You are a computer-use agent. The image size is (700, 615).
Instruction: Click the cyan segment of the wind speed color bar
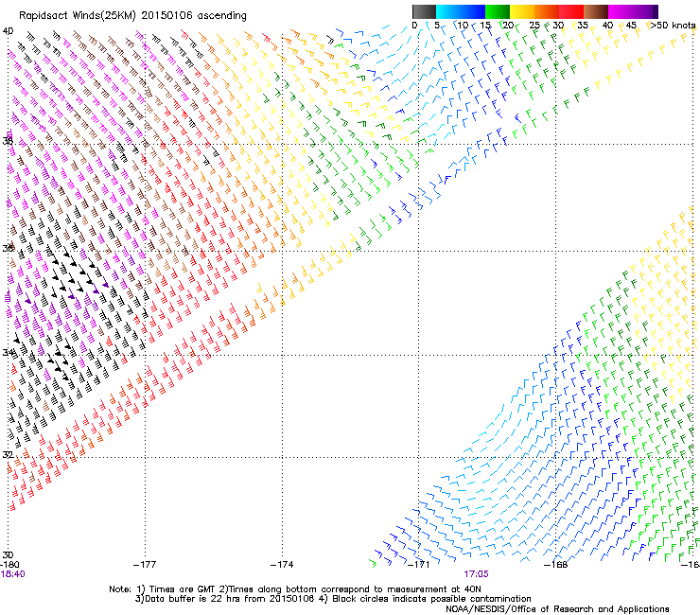pyautogui.click(x=448, y=11)
